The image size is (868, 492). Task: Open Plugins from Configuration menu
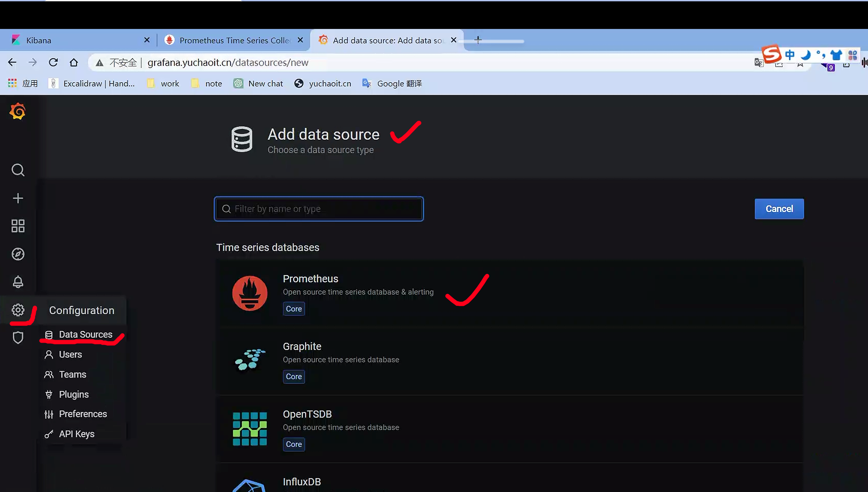[74, 394]
